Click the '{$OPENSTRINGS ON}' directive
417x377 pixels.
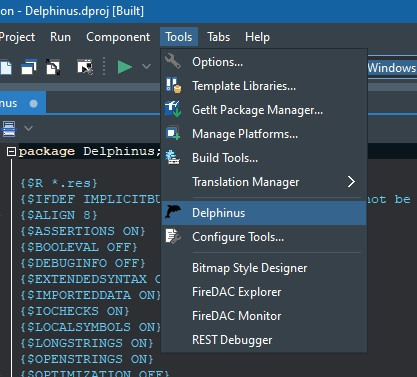pos(87,359)
